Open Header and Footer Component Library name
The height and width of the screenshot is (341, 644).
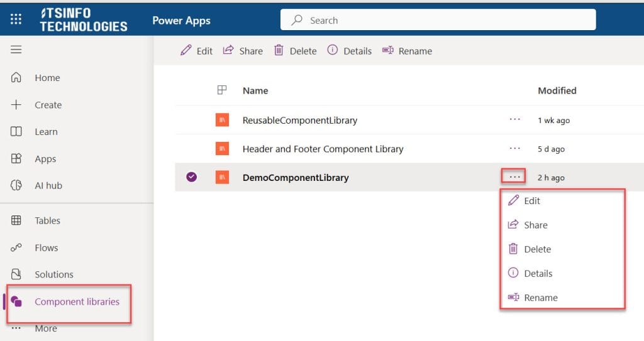click(323, 149)
